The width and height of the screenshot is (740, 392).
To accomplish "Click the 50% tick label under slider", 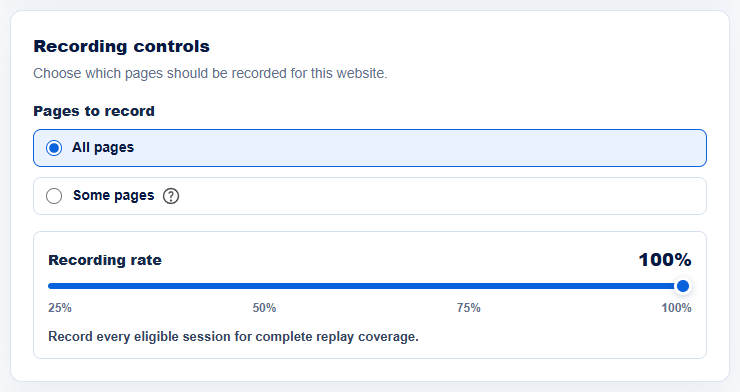I will click(264, 308).
